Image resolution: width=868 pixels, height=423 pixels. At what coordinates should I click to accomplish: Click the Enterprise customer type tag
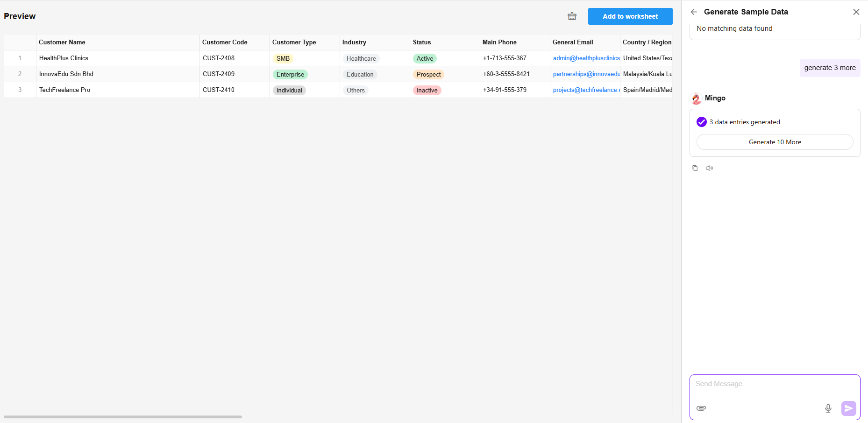point(290,74)
